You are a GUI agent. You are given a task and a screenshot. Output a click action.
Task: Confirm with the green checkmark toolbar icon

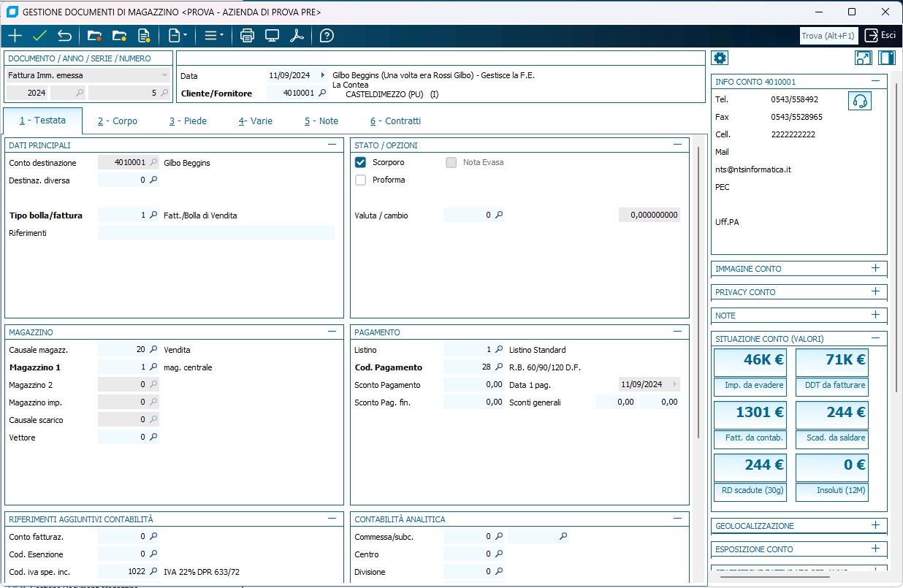tap(39, 36)
